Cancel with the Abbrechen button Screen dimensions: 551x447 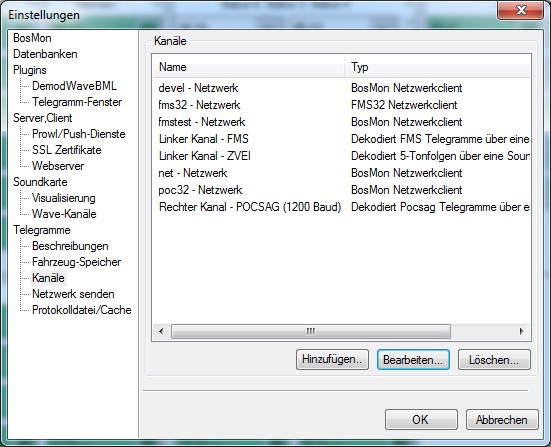pos(502,419)
